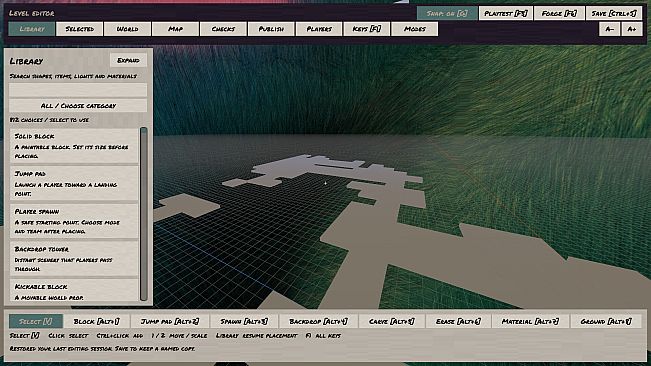Pick the Backdrop [Alt+4] tool
Screen dimensions: 651x366
(318, 321)
